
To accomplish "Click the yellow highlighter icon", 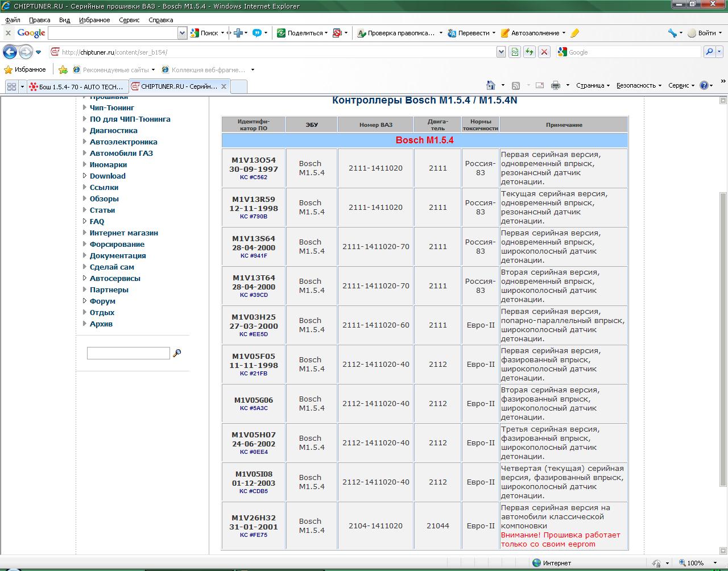I will (574, 33).
